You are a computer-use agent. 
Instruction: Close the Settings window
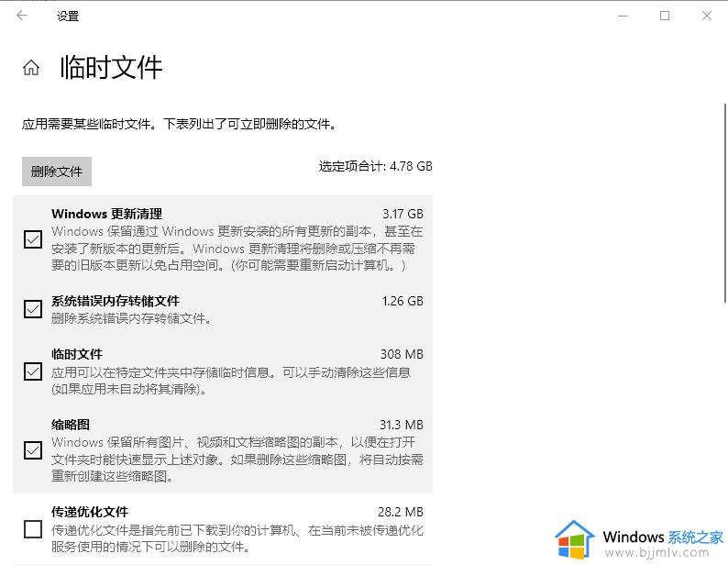[x=707, y=16]
